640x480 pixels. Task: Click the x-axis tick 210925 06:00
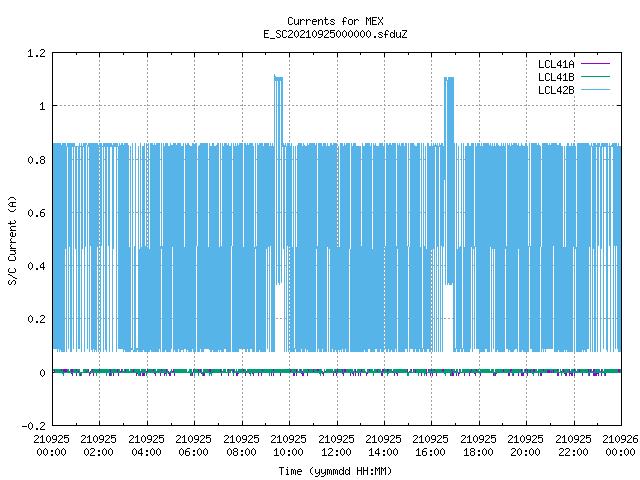pyautogui.click(x=193, y=445)
